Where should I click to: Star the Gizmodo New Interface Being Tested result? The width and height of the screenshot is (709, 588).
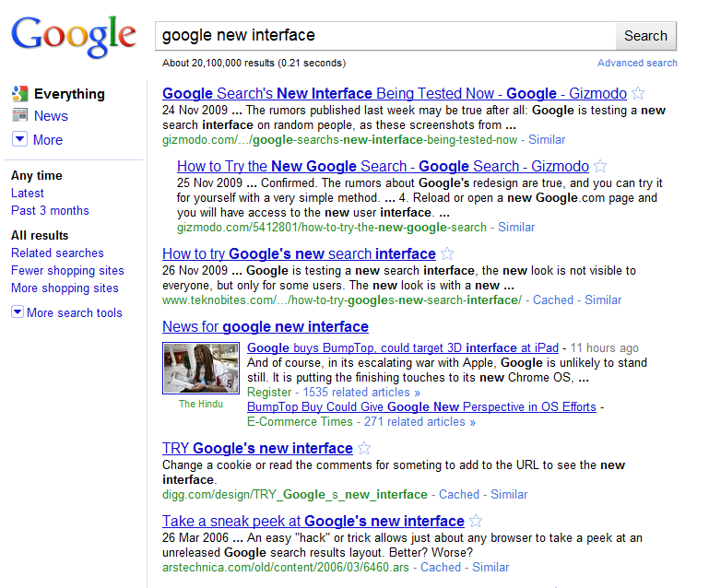pos(638,94)
